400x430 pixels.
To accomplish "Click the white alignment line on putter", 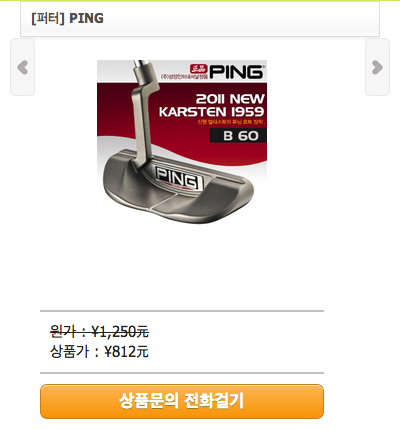I will (x=161, y=201).
